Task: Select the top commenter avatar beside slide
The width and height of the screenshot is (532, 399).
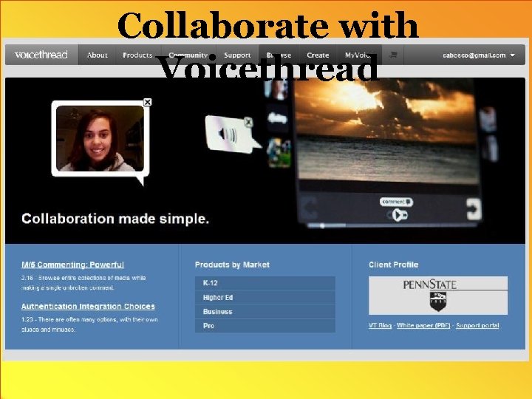Action: tap(276, 90)
